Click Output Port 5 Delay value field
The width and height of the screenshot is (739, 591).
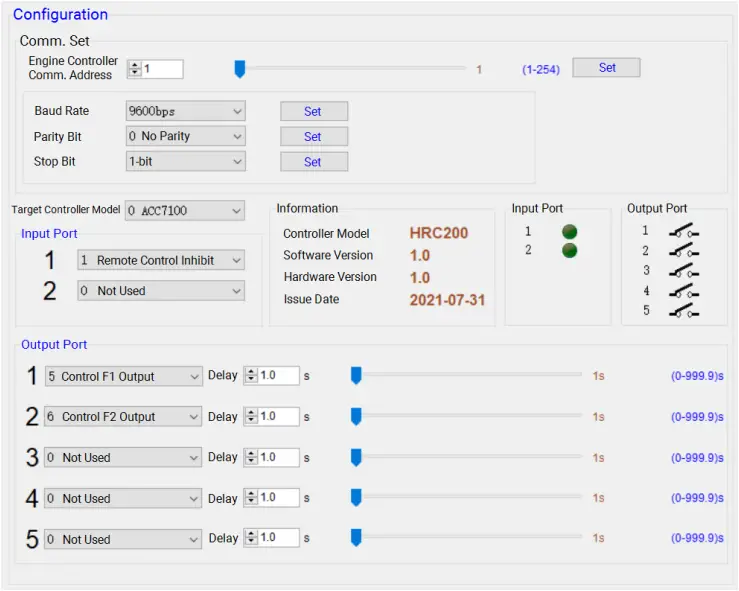pyautogui.click(x=278, y=537)
